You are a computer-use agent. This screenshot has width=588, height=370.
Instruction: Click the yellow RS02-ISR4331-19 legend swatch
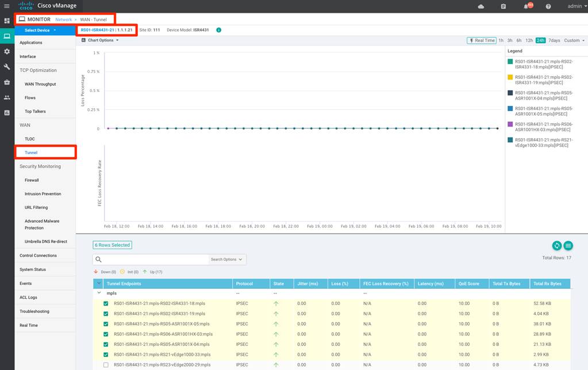point(510,77)
